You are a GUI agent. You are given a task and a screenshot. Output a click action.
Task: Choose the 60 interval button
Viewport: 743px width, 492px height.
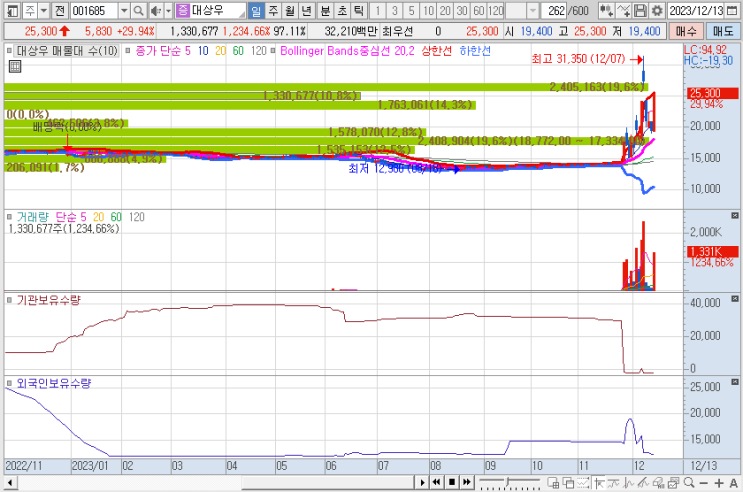pyautogui.click(x=479, y=10)
